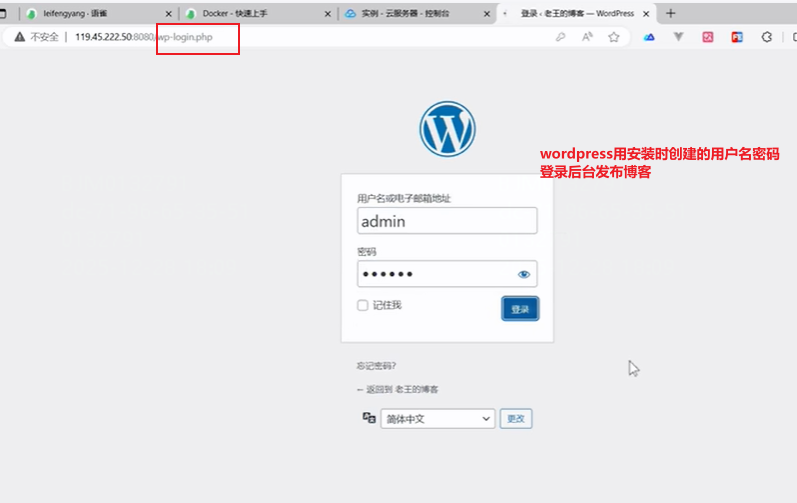Focus the username field containing admin
Screen dimensions: 797x503
pyautogui.click(x=447, y=221)
